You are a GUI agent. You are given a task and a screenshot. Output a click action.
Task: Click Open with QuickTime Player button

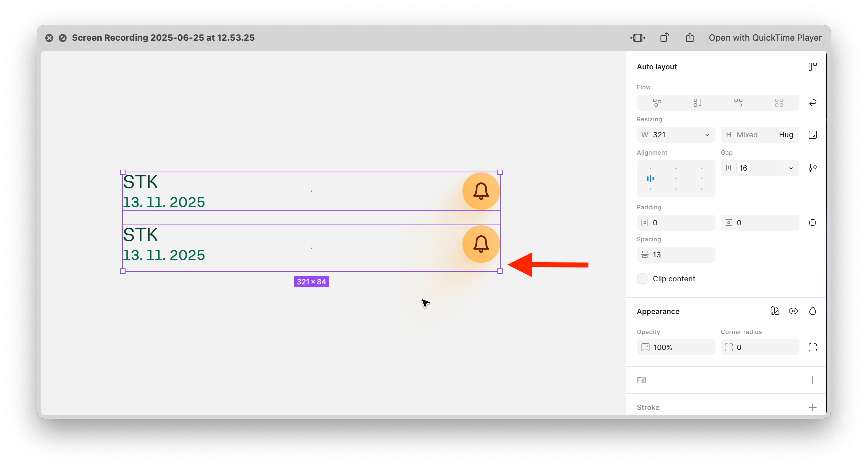(x=765, y=38)
